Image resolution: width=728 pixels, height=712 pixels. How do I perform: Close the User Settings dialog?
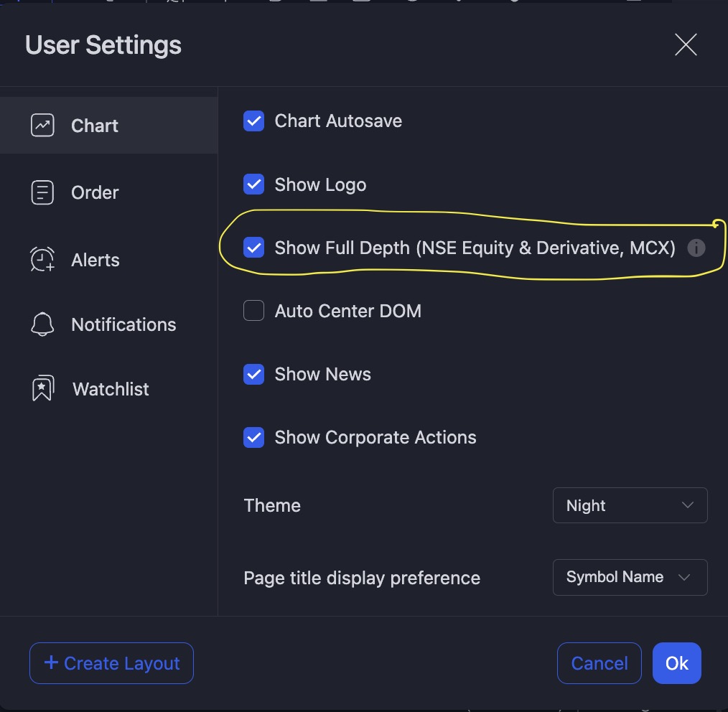[x=686, y=45]
